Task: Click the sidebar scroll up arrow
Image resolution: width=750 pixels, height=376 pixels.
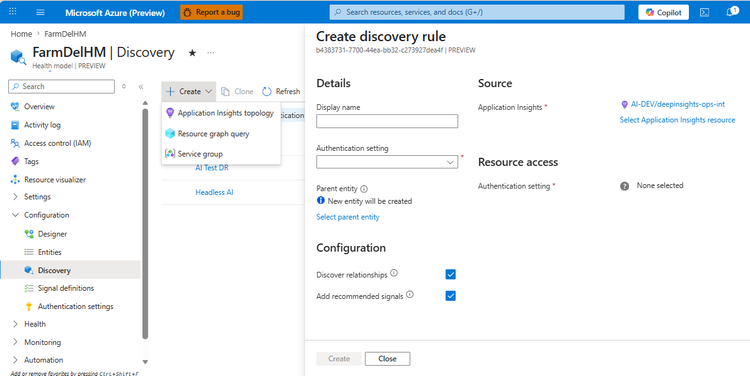Action: (145, 103)
